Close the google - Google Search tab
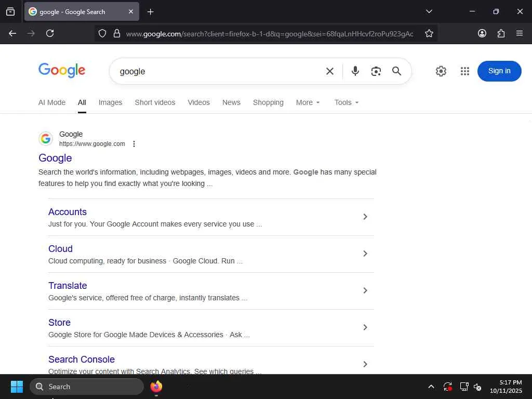The width and height of the screenshot is (532, 399). click(x=131, y=11)
